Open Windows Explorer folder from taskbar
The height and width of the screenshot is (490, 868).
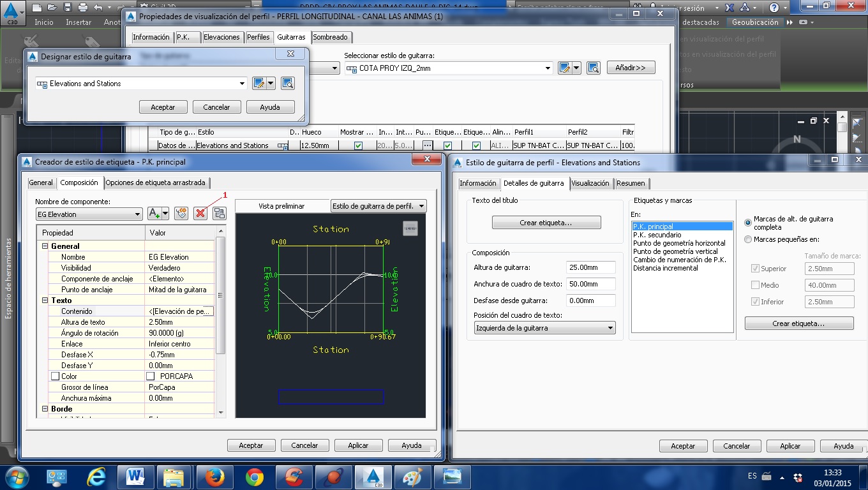pyautogui.click(x=174, y=477)
